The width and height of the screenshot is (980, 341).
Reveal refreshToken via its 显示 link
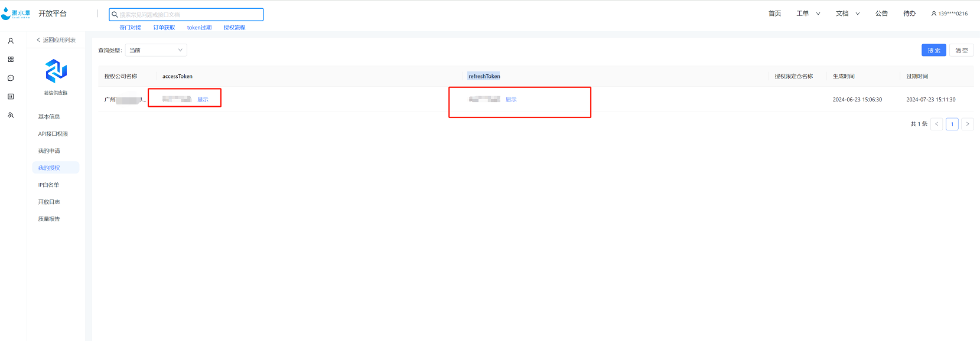tap(511, 100)
